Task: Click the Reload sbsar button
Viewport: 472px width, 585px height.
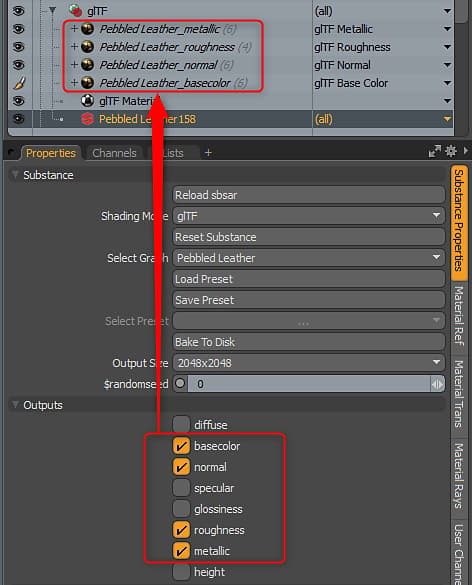Action: (309, 195)
